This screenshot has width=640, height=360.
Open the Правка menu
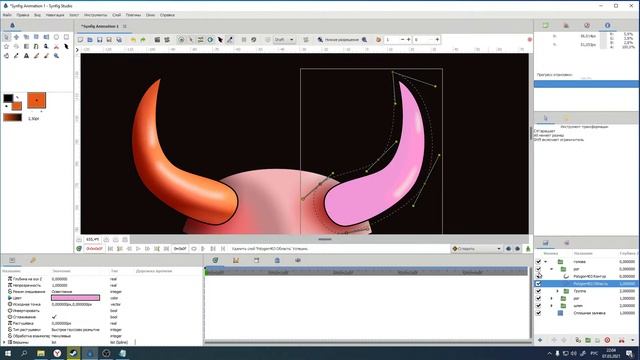(22, 15)
